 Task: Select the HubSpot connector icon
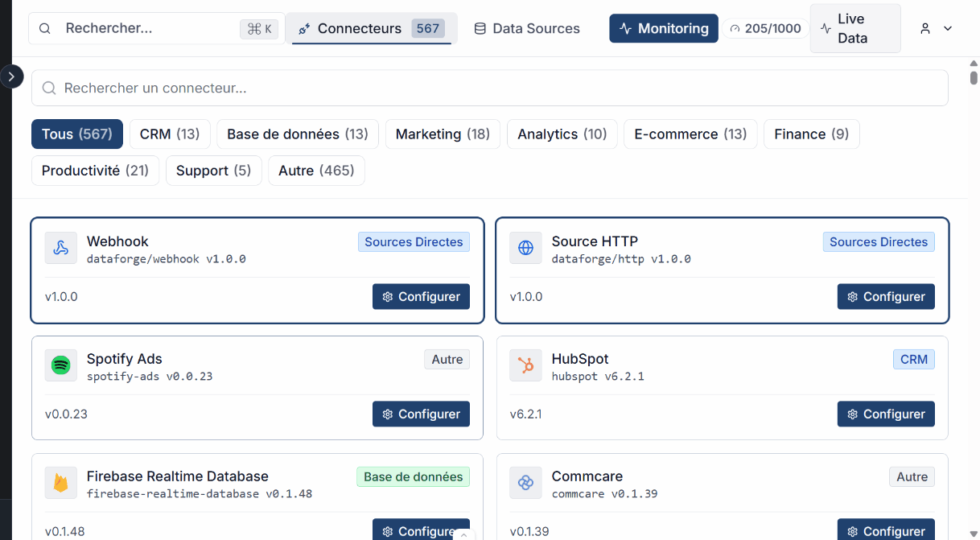tap(525, 365)
